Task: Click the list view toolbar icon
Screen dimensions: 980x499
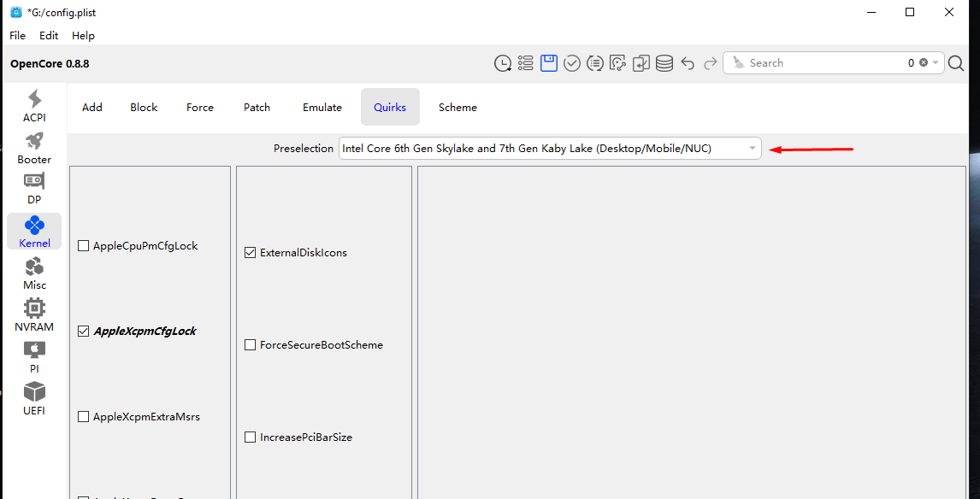Action: 526,63
